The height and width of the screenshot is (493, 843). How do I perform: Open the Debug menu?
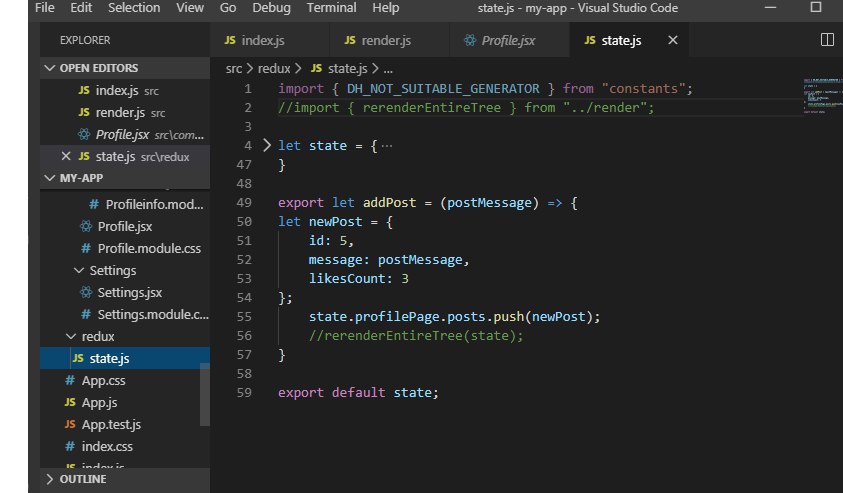click(270, 8)
